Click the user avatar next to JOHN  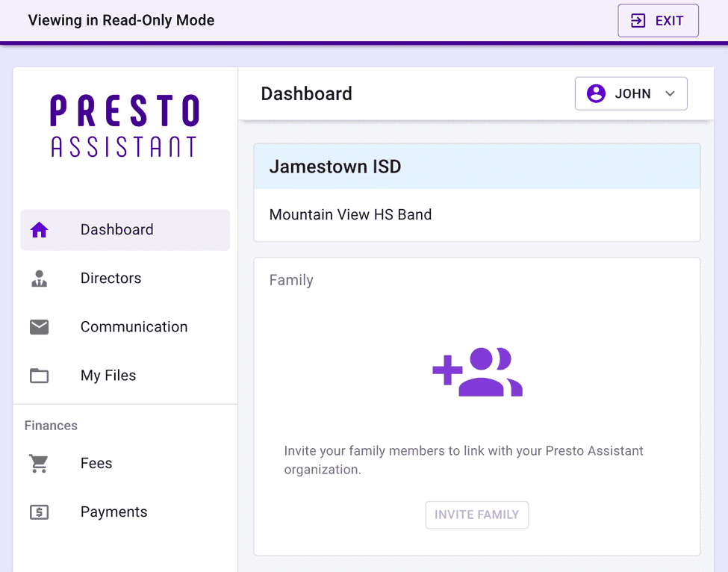[x=596, y=93]
